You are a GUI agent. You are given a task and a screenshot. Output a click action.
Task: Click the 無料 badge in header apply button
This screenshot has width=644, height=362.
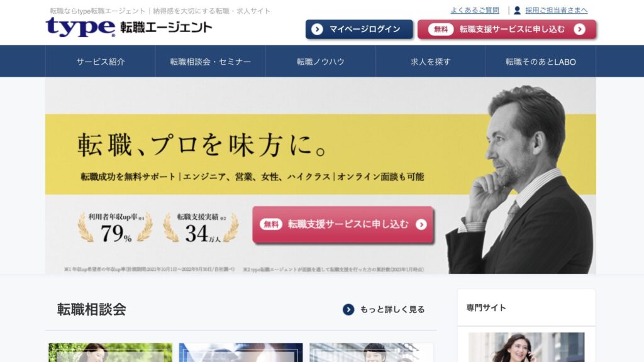(441, 29)
